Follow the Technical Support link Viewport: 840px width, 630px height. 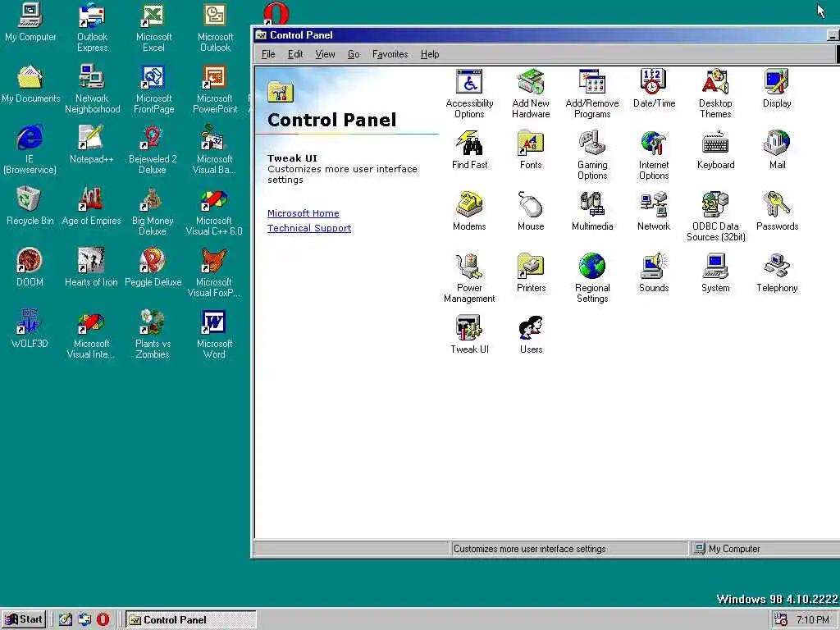point(309,228)
